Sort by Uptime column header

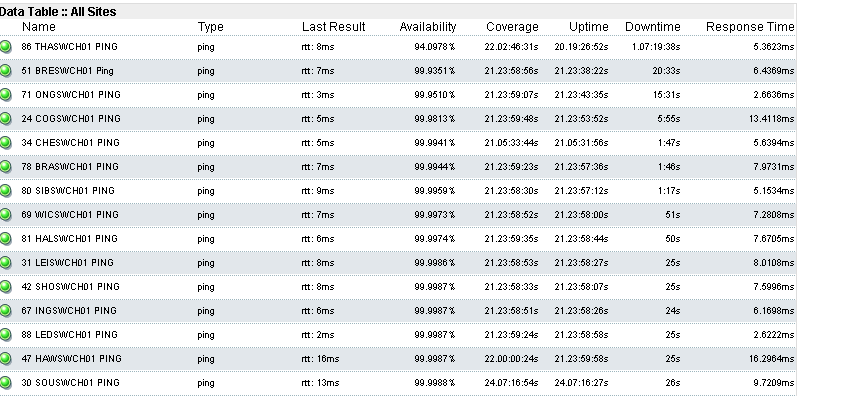tap(588, 27)
